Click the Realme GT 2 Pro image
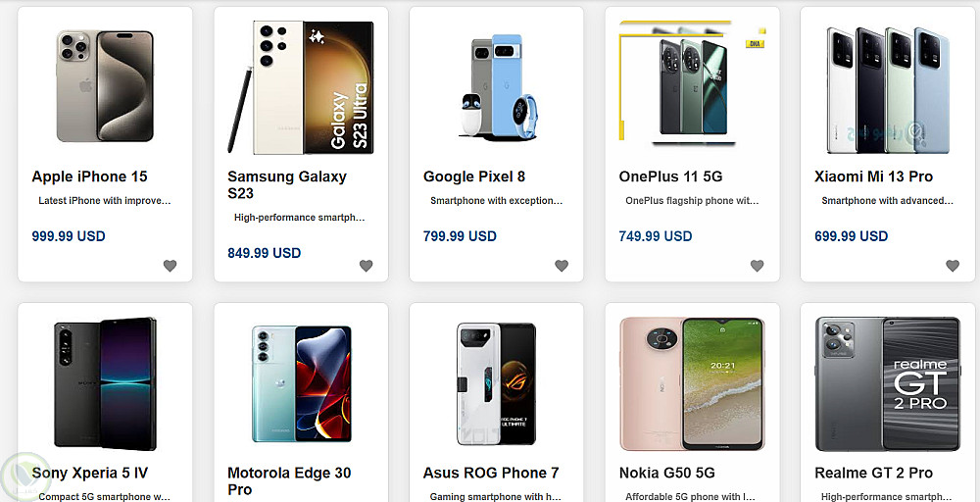 pos(888,383)
